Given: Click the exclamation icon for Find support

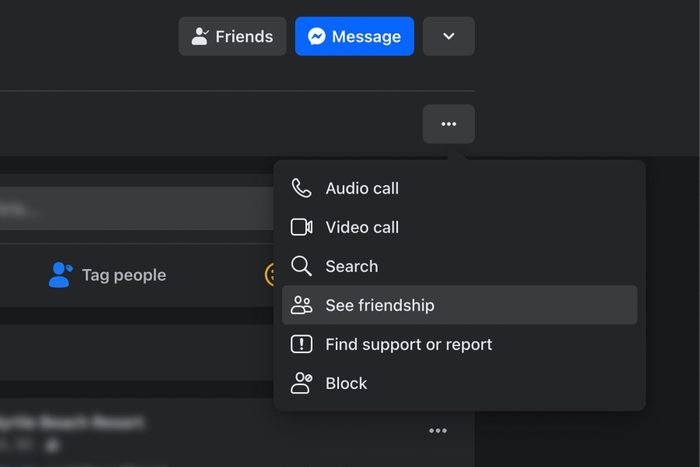Looking at the screenshot, I should (301, 344).
